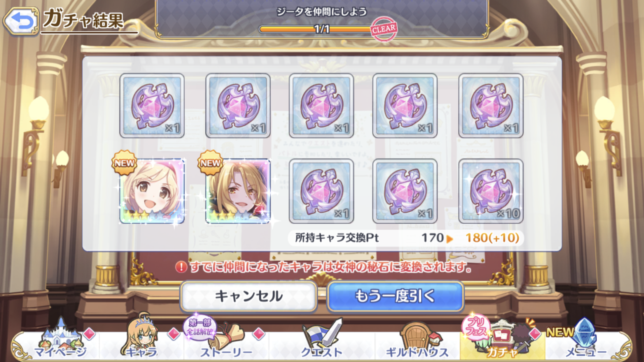Tap the first goddess stone in top row
The image size is (644, 362).
152,106
